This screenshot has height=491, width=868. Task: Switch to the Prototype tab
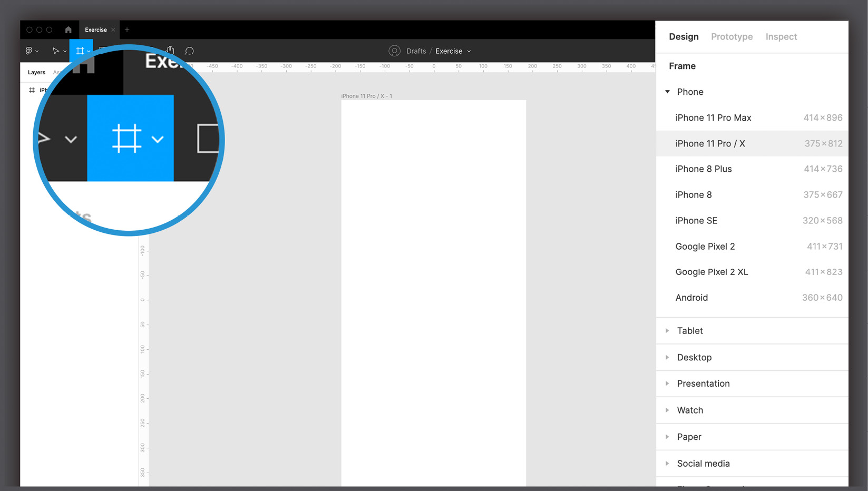click(732, 36)
